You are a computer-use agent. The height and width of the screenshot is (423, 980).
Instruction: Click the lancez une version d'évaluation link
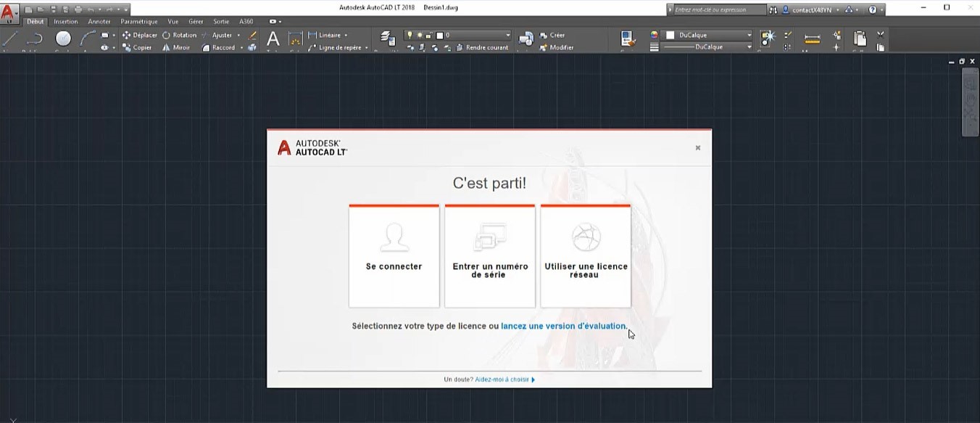click(x=563, y=327)
